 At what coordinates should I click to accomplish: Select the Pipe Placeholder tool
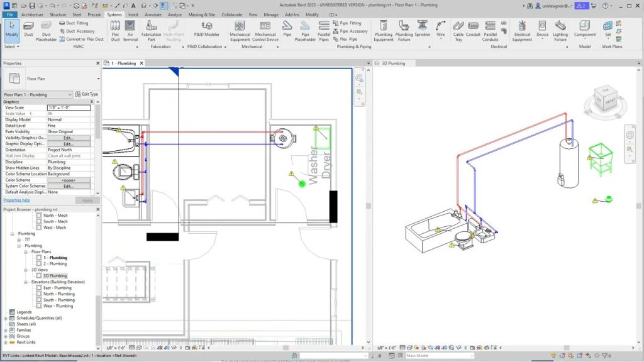click(305, 31)
